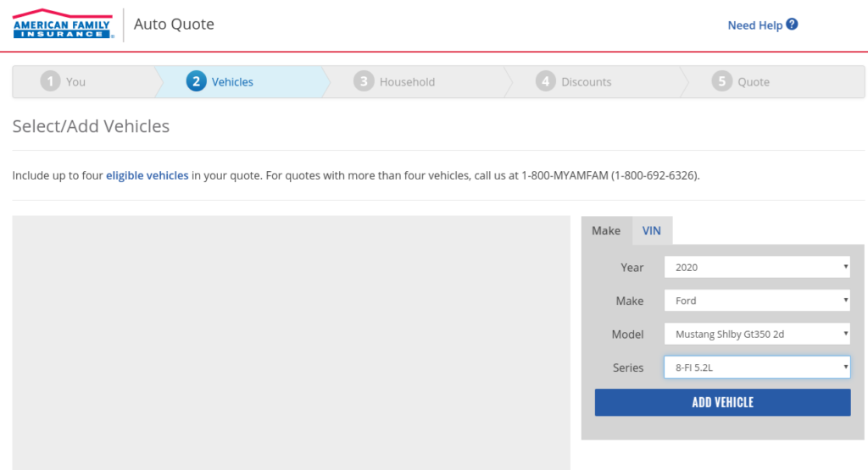Click the Select/Add Vehicles heading
Viewport: 868px width, 470px height.
(91, 126)
